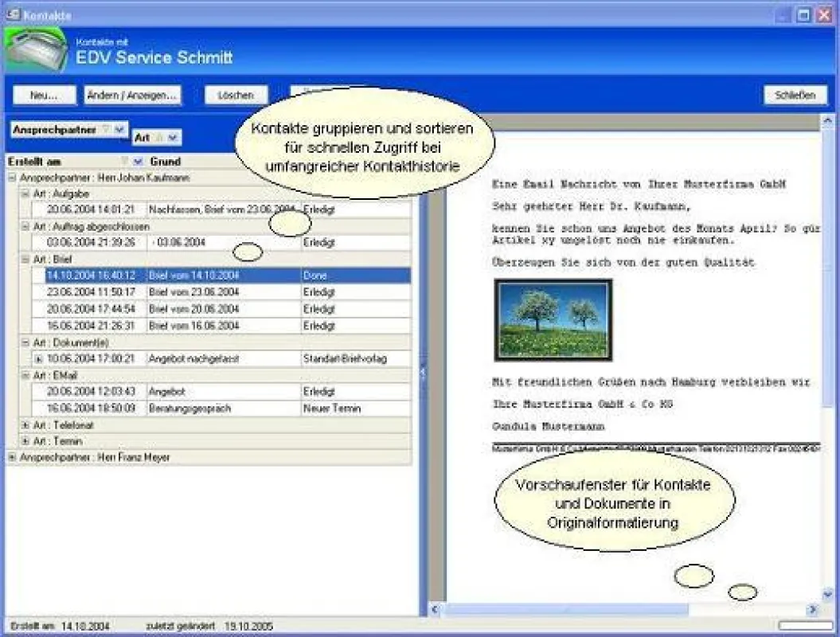Viewport: 840px width, 637px height.
Task: Open the dropdown arrow on the Ansprechpartner chip
Action: (119, 129)
